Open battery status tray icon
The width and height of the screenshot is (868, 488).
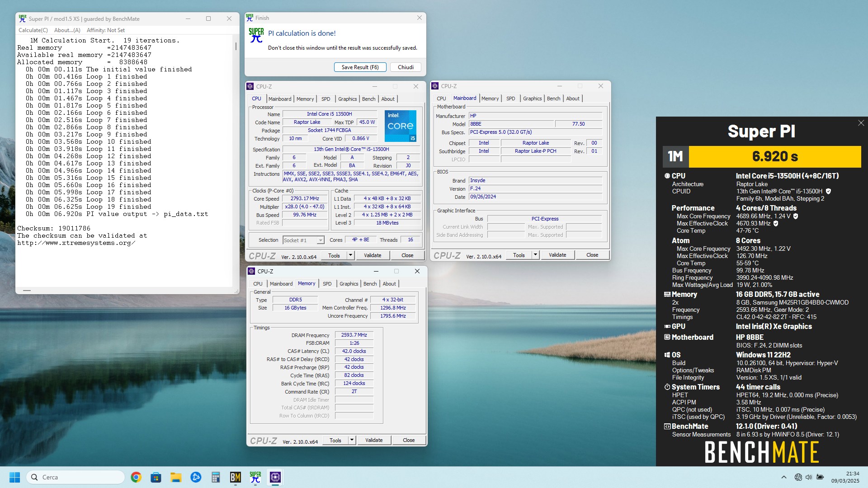coord(820,477)
